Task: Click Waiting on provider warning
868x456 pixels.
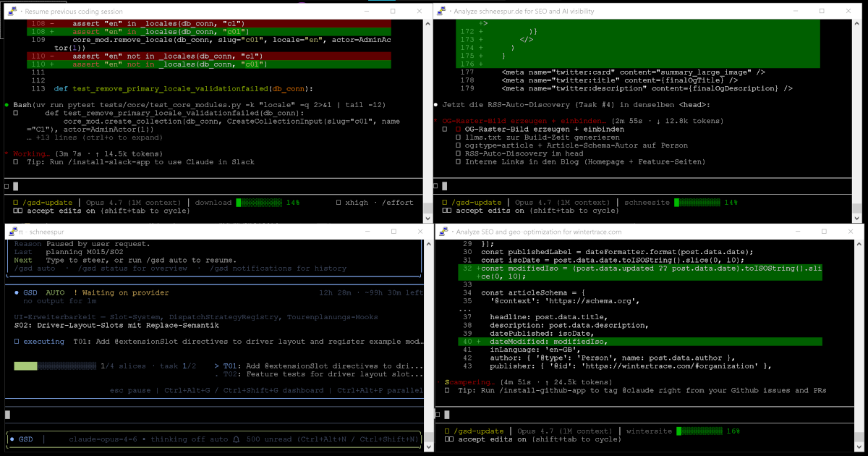Action: coord(121,292)
